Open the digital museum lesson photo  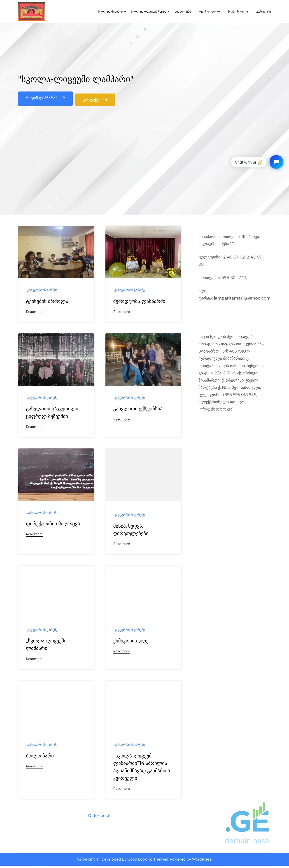pyautogui.click(x=56, y=360)
